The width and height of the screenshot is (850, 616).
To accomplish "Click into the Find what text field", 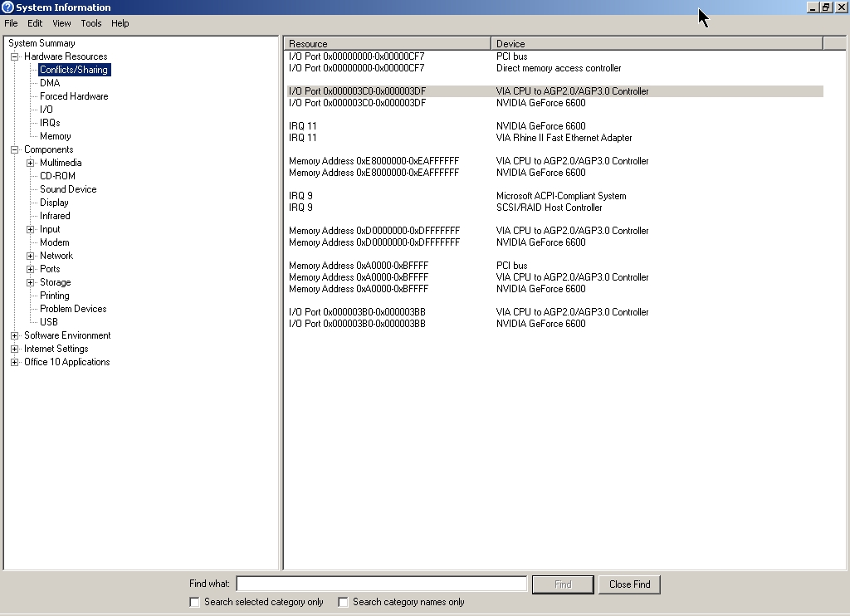I will tap(382, 584).
